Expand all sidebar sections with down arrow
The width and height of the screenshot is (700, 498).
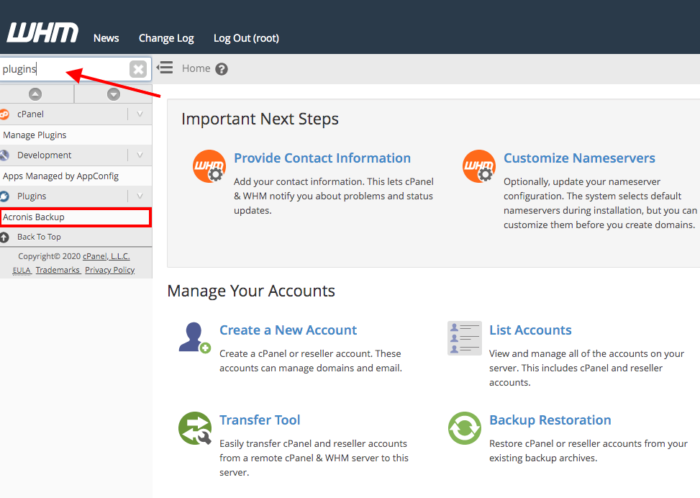pyautogui.click(x=113, y=94)
